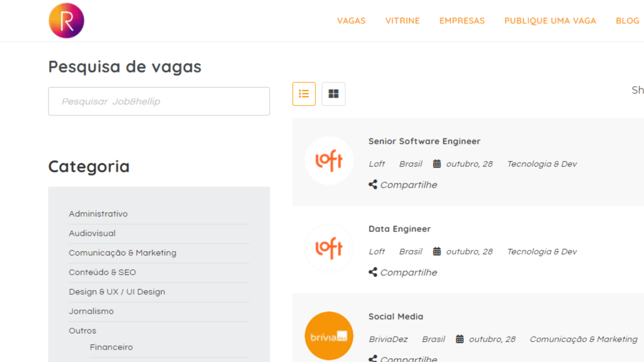Choose Design & UX / UI Design category
The image size is (644, 362).
(117, 292)
